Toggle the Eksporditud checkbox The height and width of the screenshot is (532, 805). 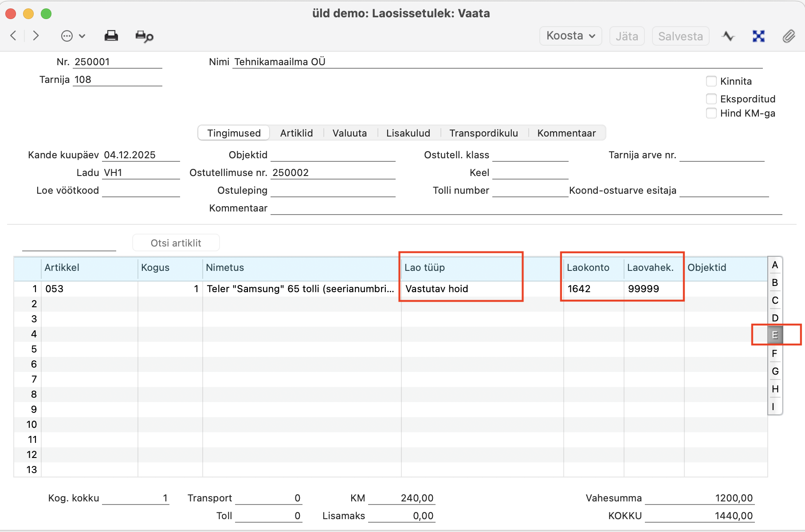pyautogui.click(x=711, y=98)
